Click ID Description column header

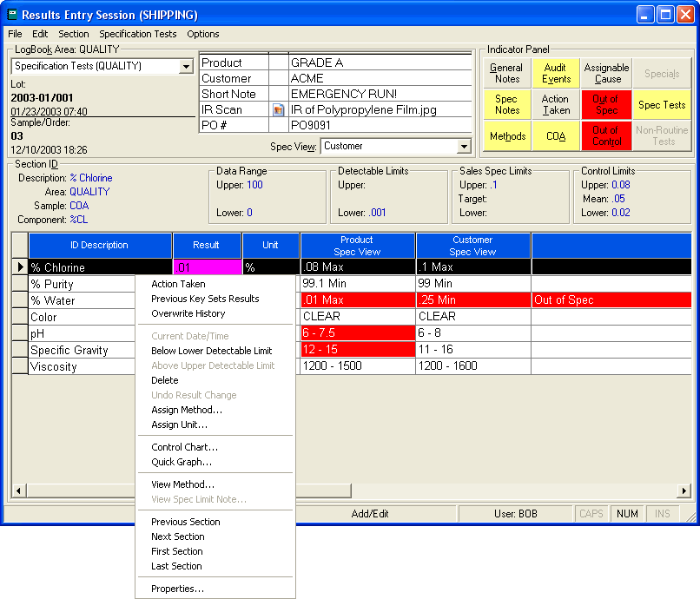click(100, 245)
